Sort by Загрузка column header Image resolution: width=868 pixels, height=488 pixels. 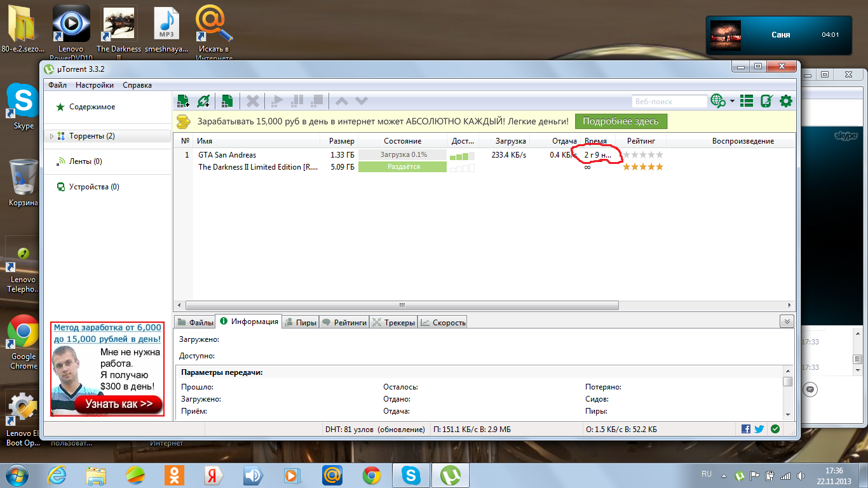[x=504, y=141]
